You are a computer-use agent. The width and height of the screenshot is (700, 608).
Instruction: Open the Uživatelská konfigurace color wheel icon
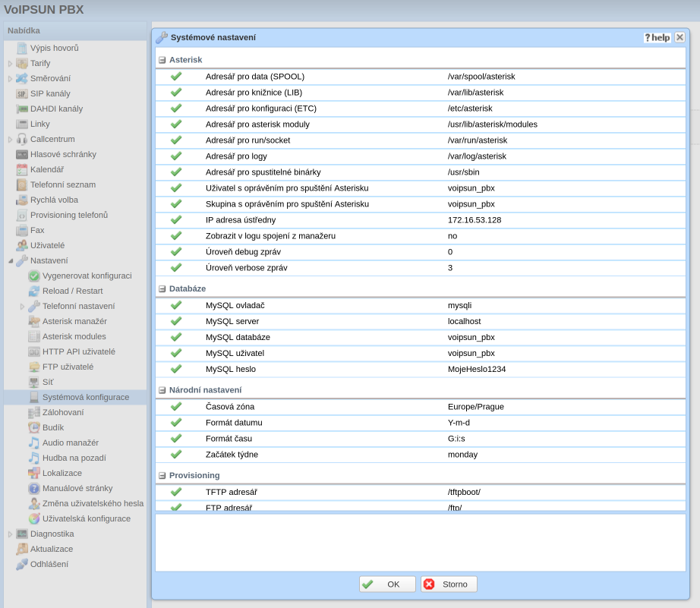pos(34,518)
